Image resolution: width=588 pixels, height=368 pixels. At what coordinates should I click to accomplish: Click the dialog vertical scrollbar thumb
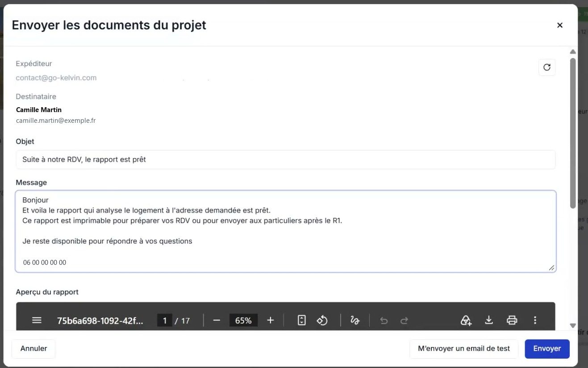[573, 133]
